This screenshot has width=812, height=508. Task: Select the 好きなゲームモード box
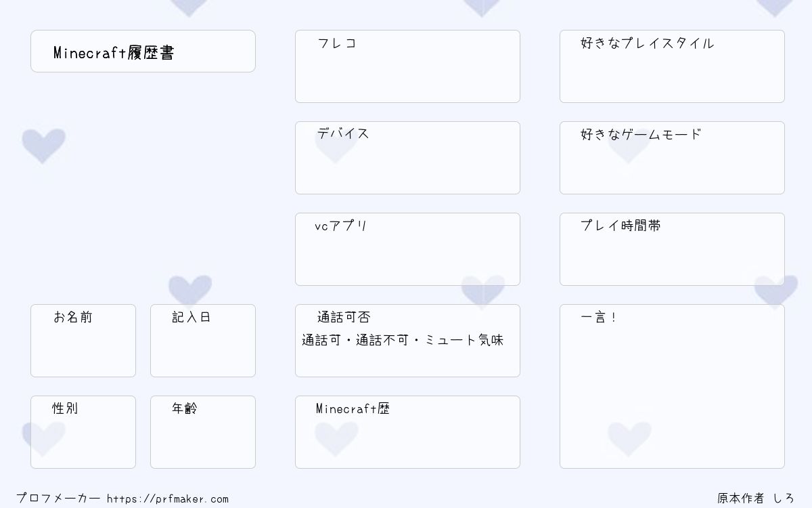click(672, 158)
